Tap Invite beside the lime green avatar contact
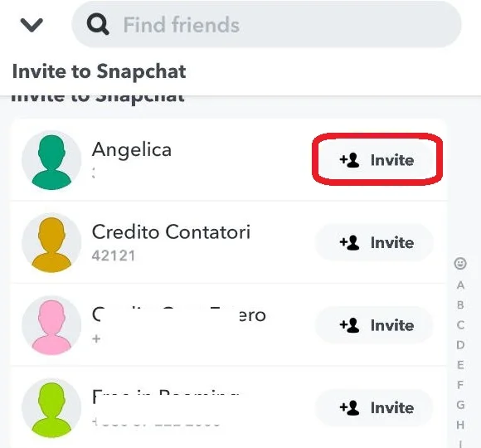Image resolution: width=481 pixels, height=448 pixels. tap(375, 407)
